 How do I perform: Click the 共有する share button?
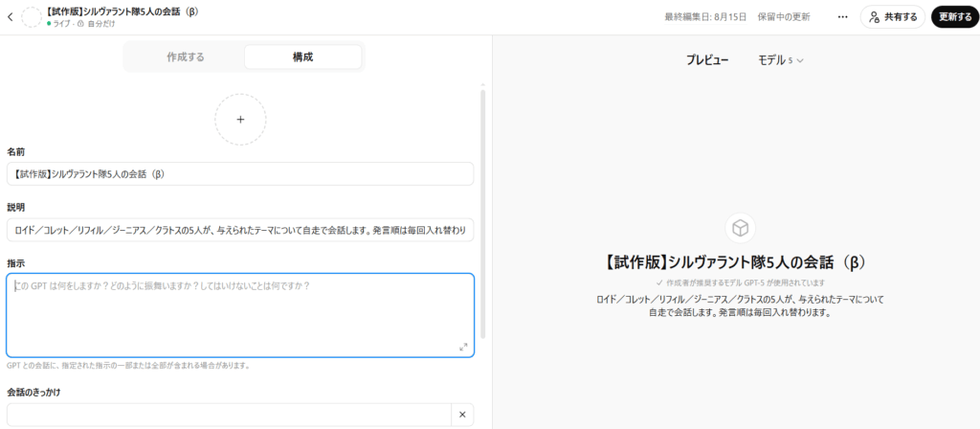[x=892, y=16]
